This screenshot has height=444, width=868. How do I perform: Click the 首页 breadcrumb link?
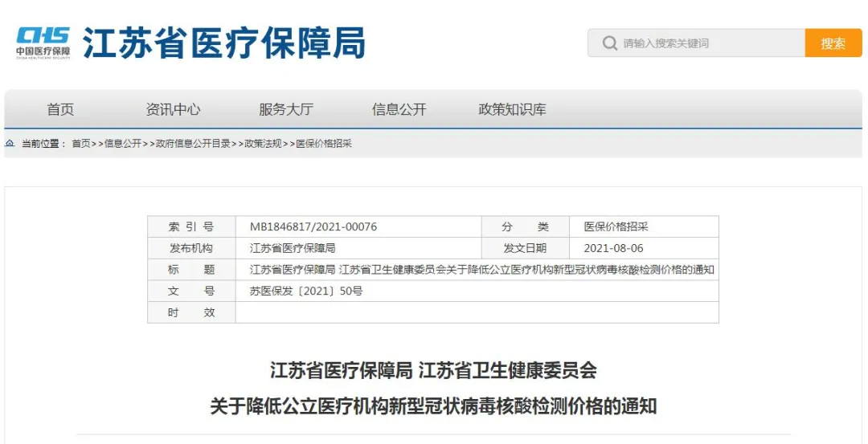pos(81,144)
